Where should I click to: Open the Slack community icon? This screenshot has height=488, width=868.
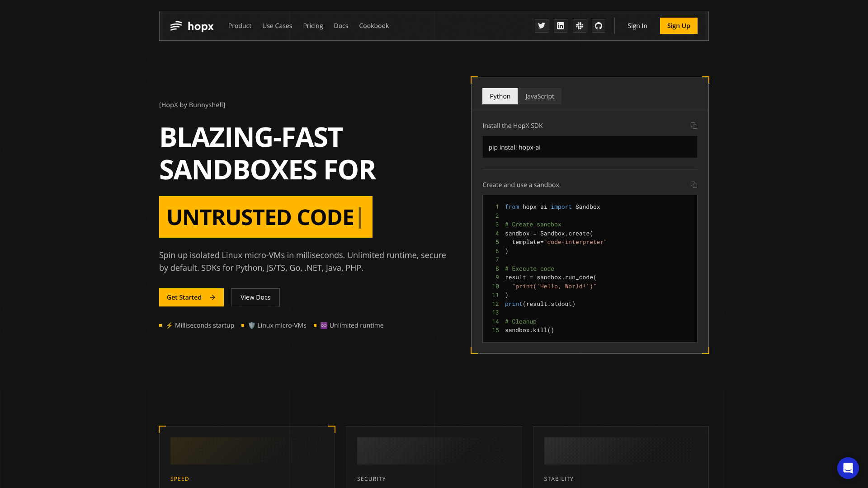tap(579, 26)
